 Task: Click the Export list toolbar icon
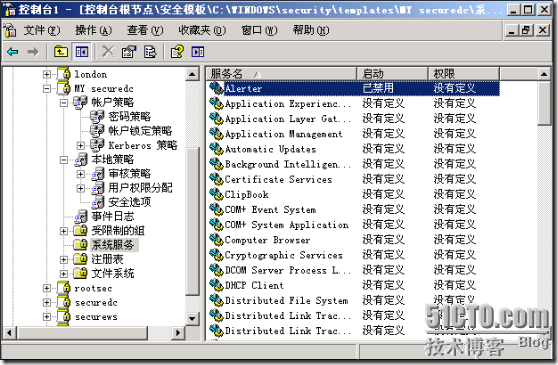coord(150,52)
